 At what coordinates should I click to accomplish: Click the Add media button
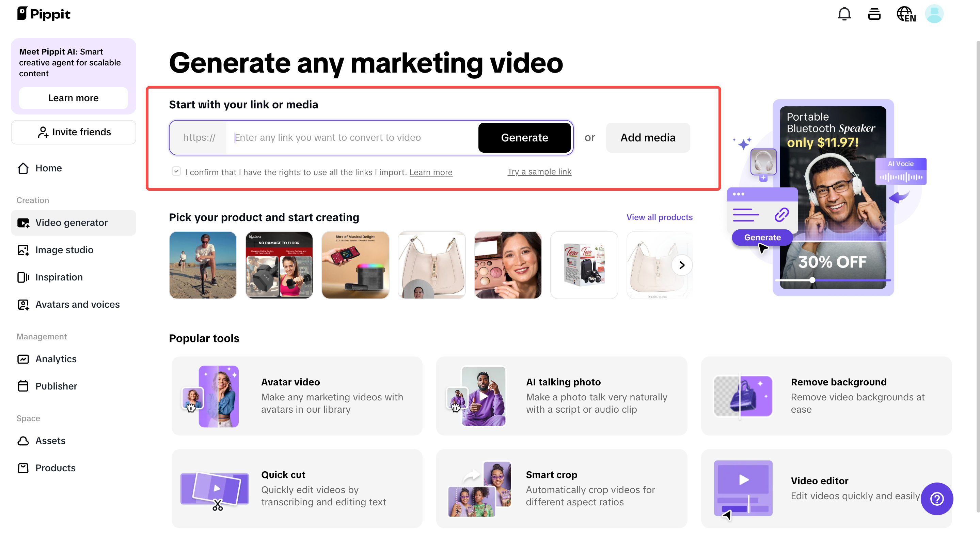pyautogui.click(x=648, y=137)
